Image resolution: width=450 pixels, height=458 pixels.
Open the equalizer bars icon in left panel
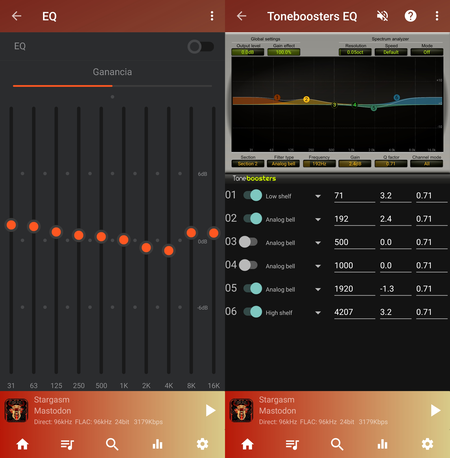157,444
